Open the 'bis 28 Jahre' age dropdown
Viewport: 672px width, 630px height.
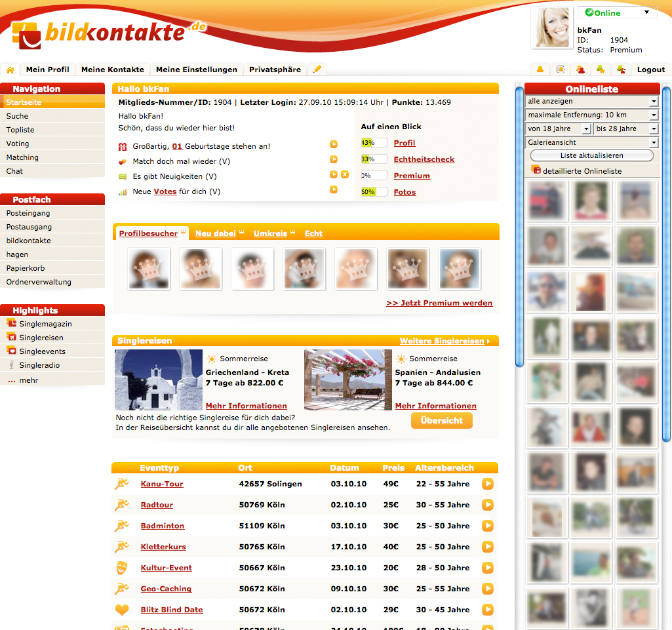point(625,129)
